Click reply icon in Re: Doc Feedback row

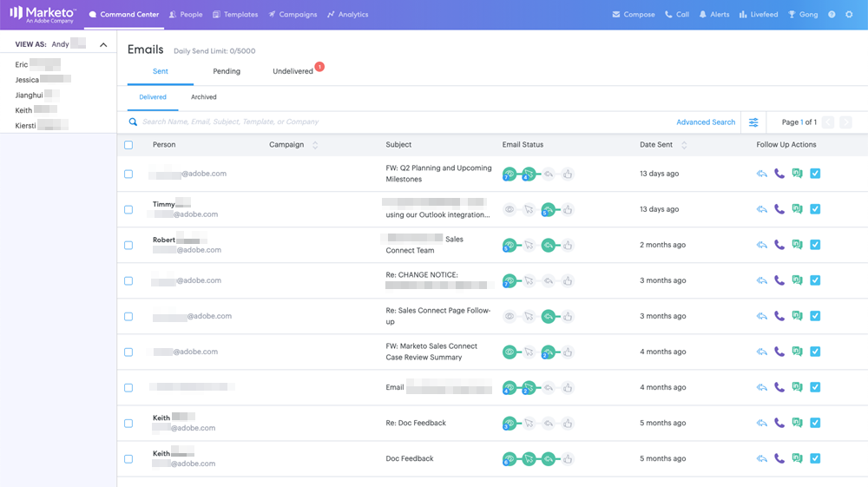[x=762, y=423]
